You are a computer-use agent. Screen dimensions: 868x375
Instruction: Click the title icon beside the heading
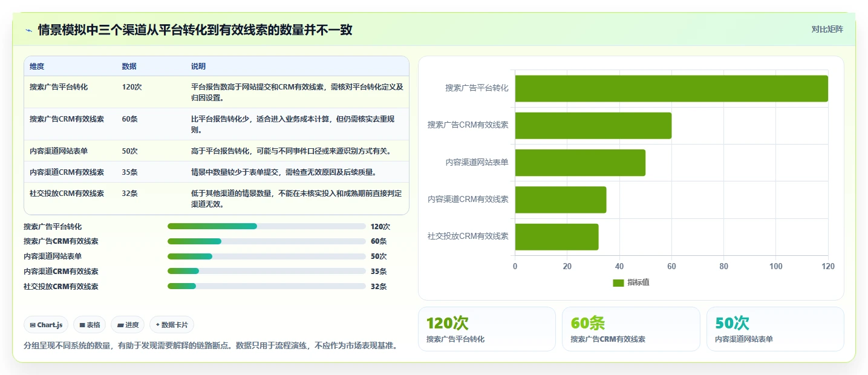(x=28, y=30)
